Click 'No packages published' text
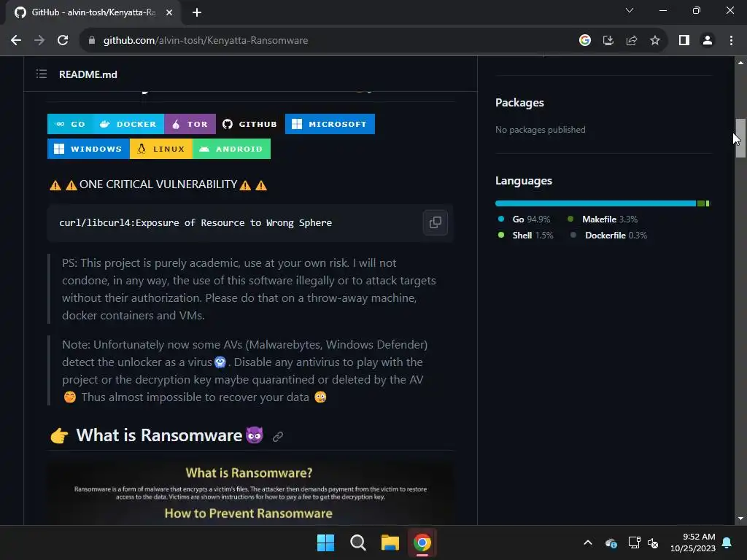Viewport: 747px width, 560px height. point(541,130)
